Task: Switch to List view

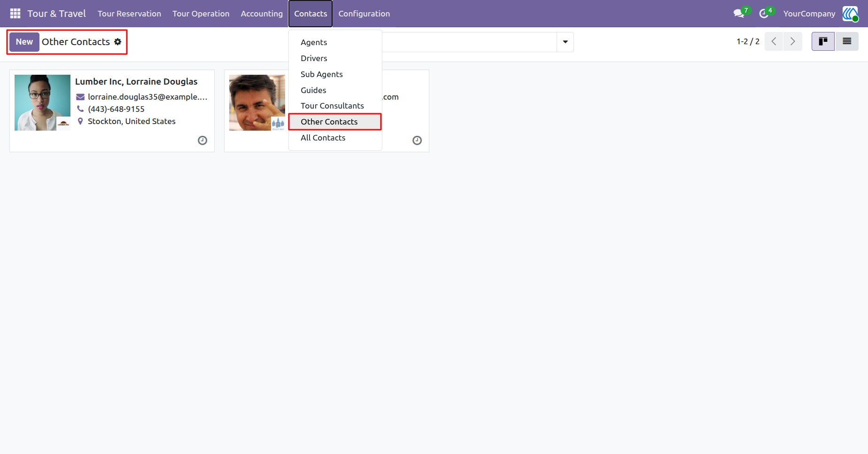Action: [847, 41]
